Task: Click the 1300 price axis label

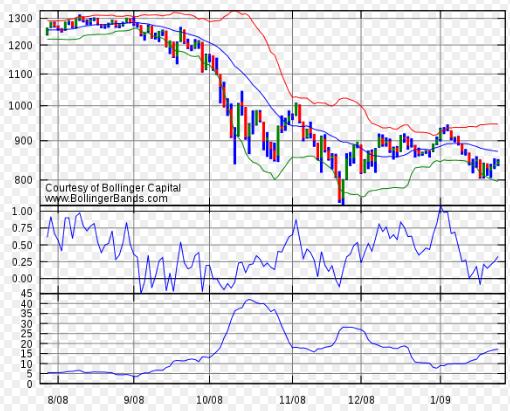Action: point(21,18)
